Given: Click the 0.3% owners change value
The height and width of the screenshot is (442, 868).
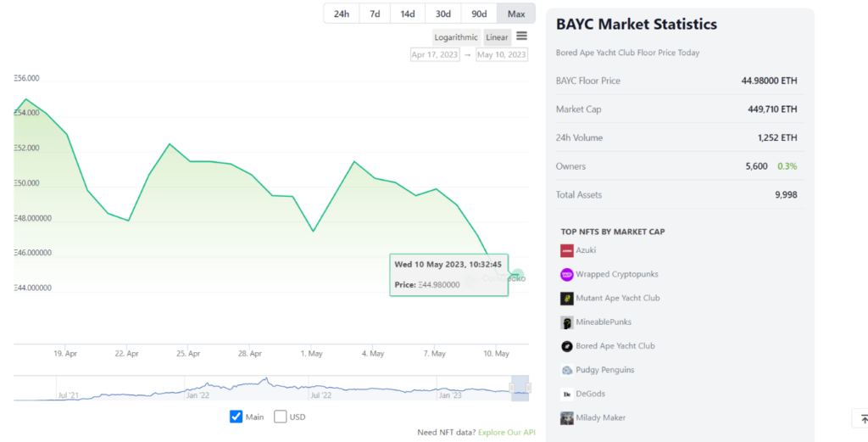Looking at the screenshot, I should coord(787,166).
